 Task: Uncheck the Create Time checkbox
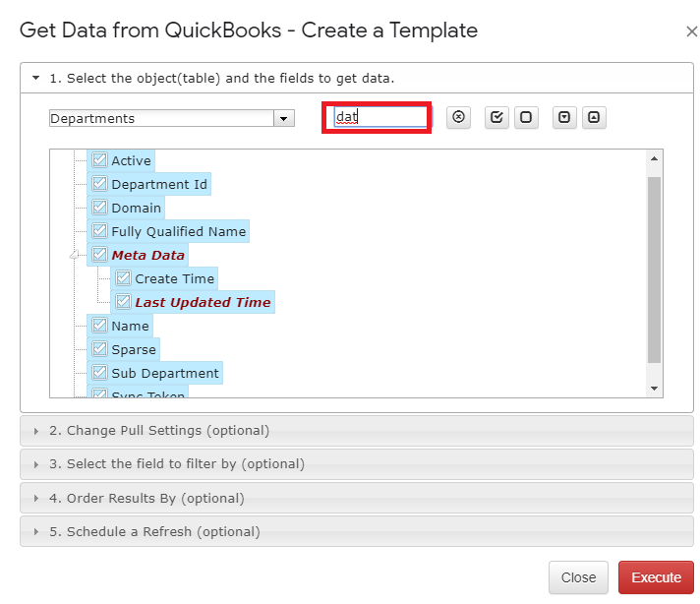click(123, 278)
